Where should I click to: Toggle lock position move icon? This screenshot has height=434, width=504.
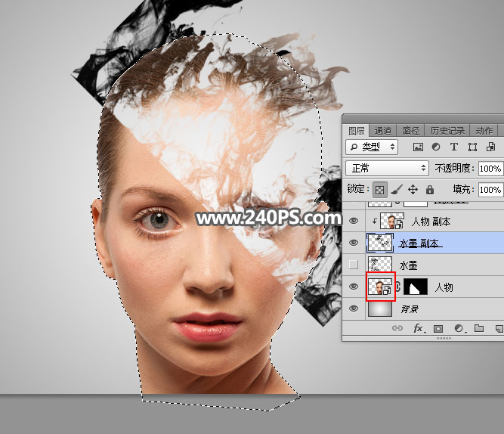click(x=413, y=190)
